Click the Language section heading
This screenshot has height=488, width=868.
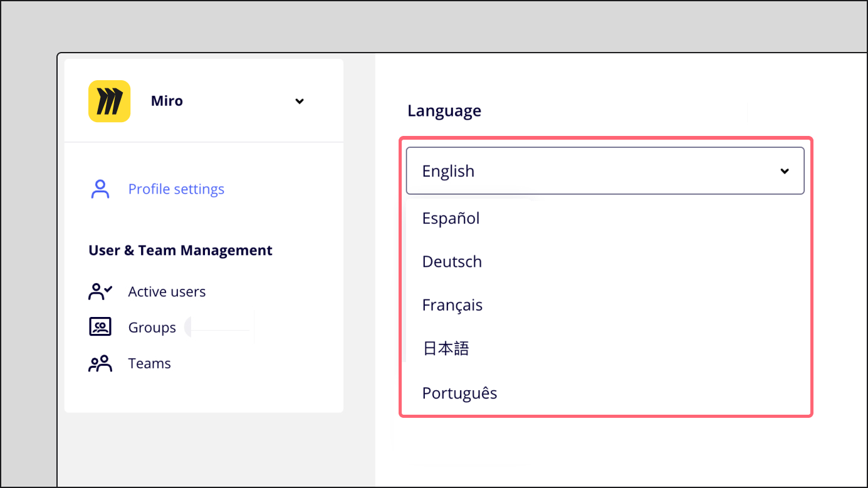coord(444,111)
